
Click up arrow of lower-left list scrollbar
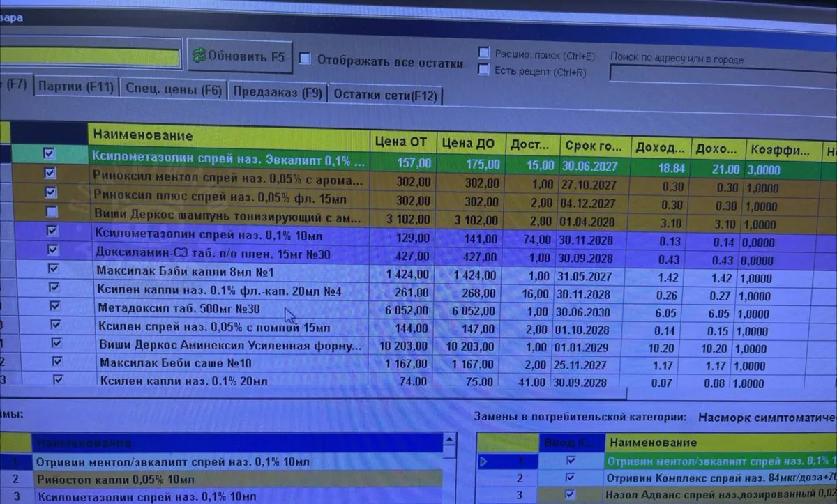click(x=450, y=441)
